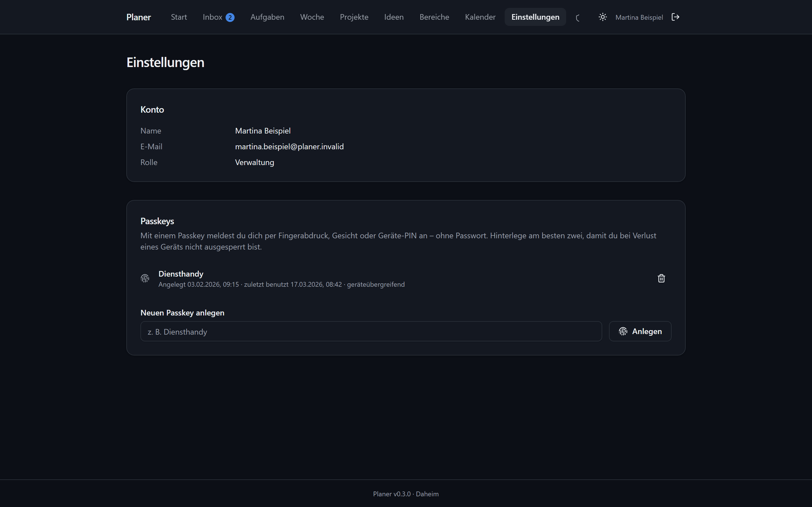Click the crescent moon icon in navbar
812x507 pixels.
pyautogui.click(x=578, y=18)
